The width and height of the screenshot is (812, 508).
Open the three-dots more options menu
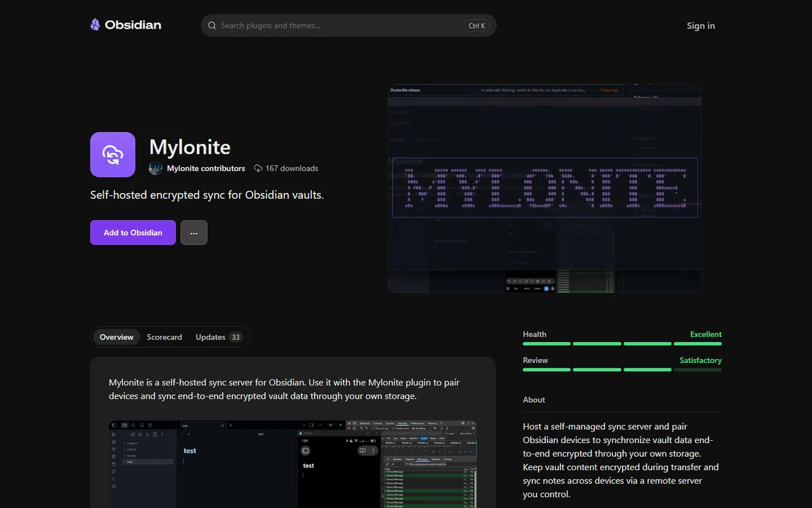[194, 232]
